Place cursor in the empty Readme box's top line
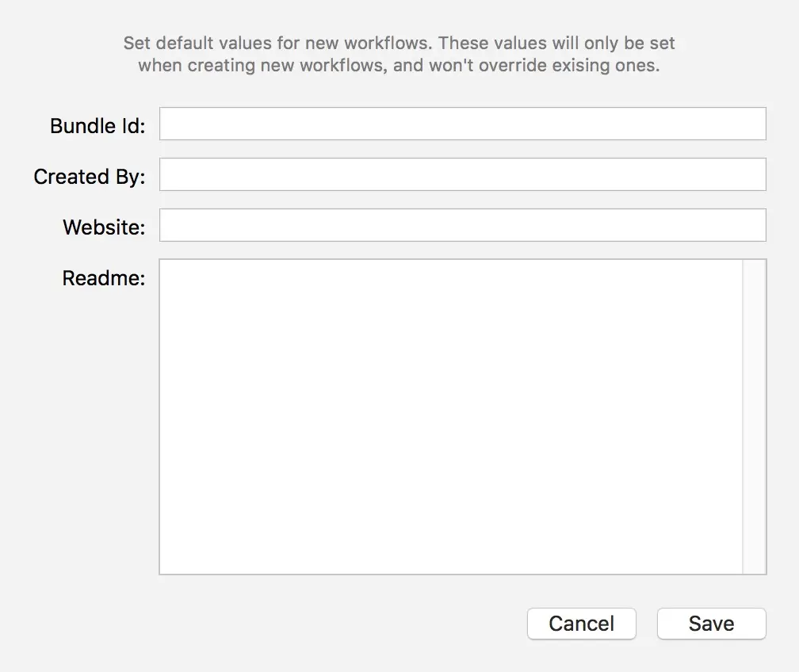 pyautogui.click(x=450, y=271)
